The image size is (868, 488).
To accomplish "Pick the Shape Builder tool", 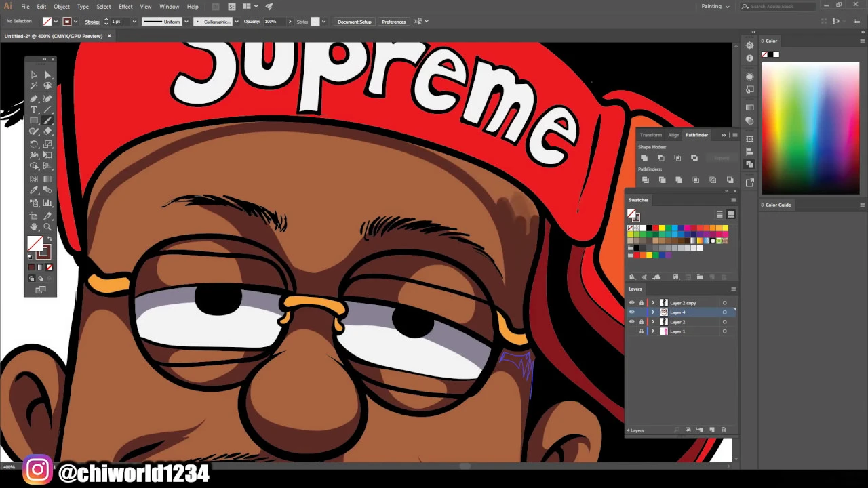I will click(34, 166).
